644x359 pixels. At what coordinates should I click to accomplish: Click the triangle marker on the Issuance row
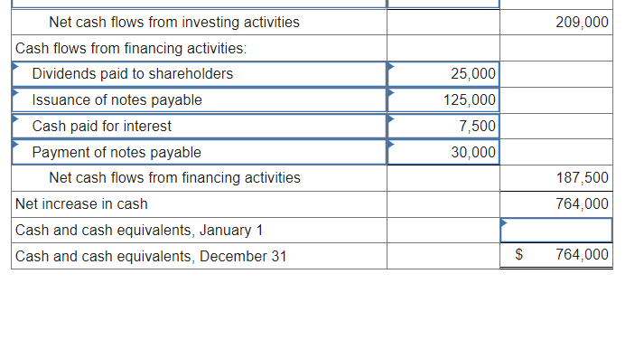tap(15, 92)
